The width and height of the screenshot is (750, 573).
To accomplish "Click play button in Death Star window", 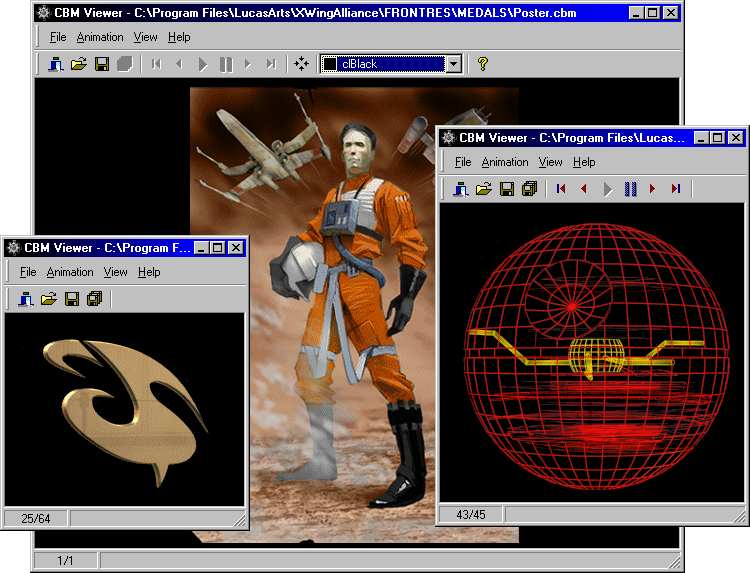I will pyautogui.click(x=607, y=189).
